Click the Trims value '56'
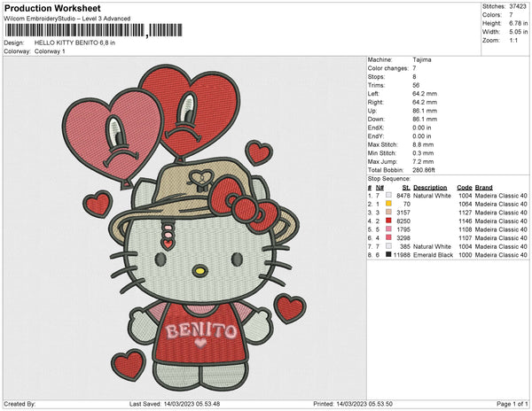 (416, 85)
